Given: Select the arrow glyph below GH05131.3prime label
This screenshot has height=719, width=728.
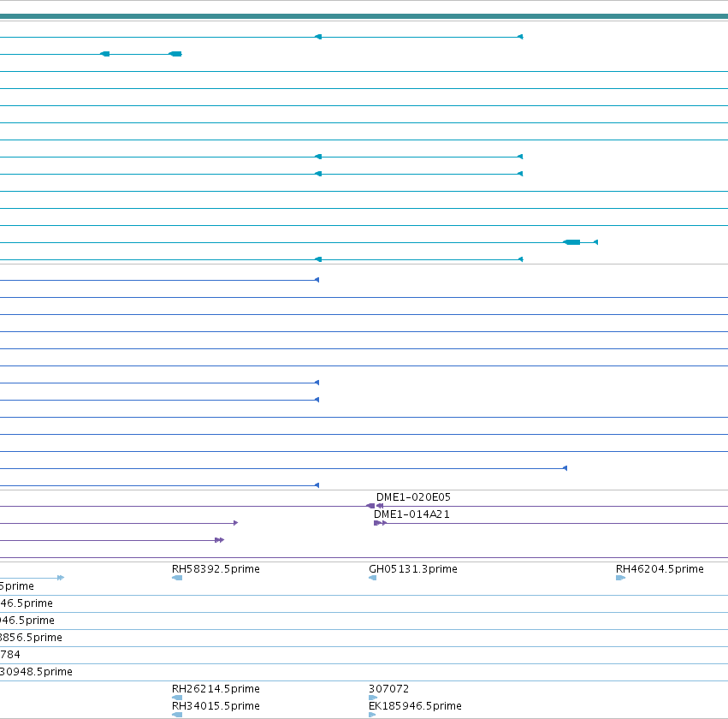Looking at the screenshot, I should [x=372, y=578].
